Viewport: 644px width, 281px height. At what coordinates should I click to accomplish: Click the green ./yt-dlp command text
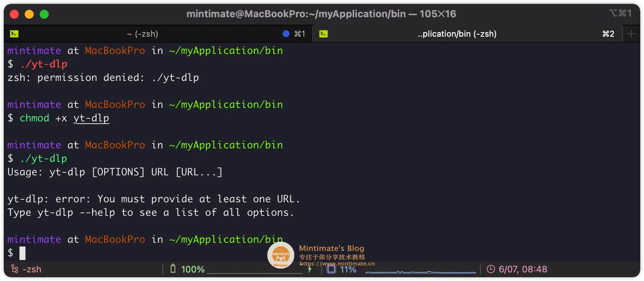click(44, 158)
